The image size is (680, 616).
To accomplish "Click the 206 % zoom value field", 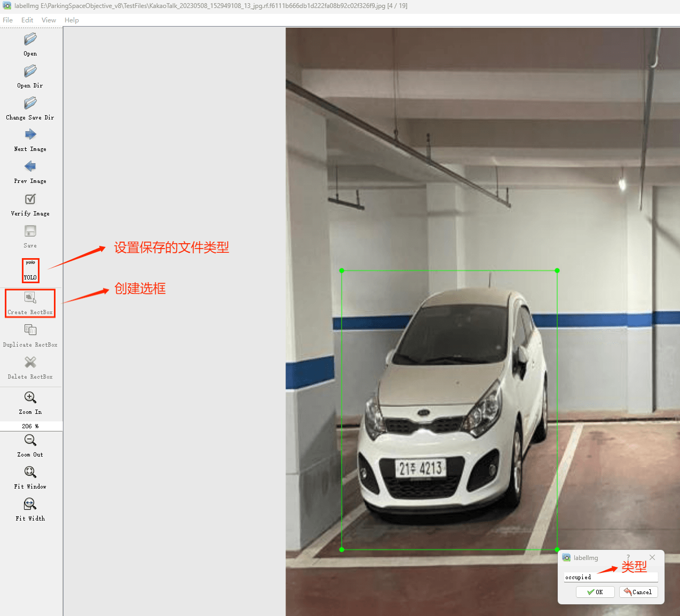I will 31,426.
